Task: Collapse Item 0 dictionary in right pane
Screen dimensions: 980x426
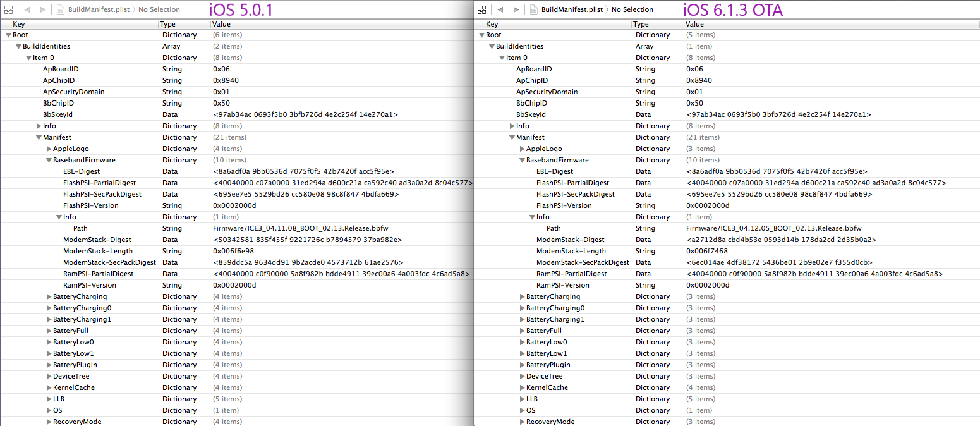Action: pyautogui.click(x=502, y=58)
